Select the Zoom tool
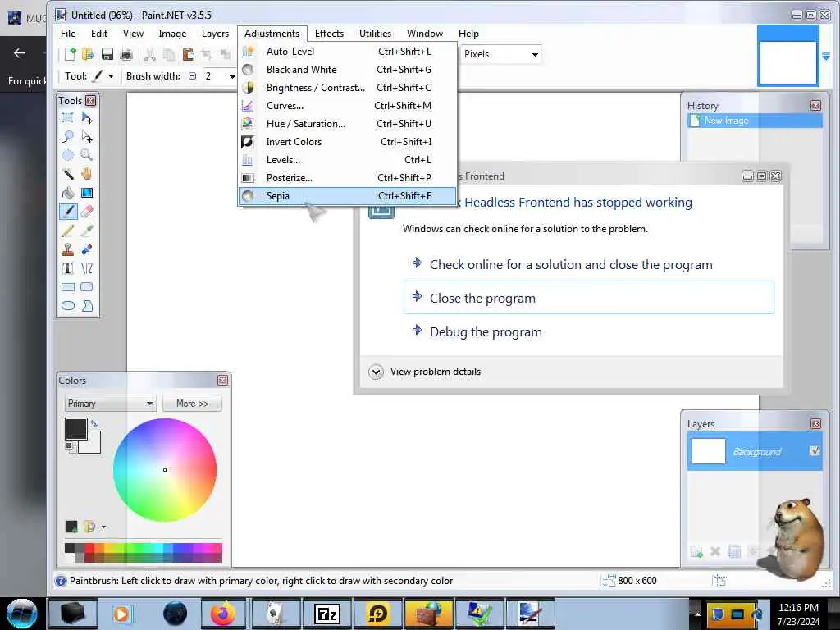 click(87, 155)
